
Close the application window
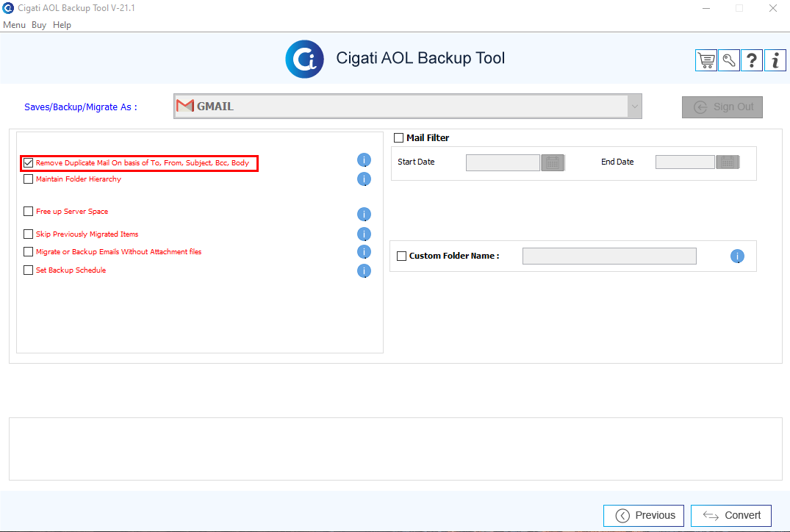[773, 8]
